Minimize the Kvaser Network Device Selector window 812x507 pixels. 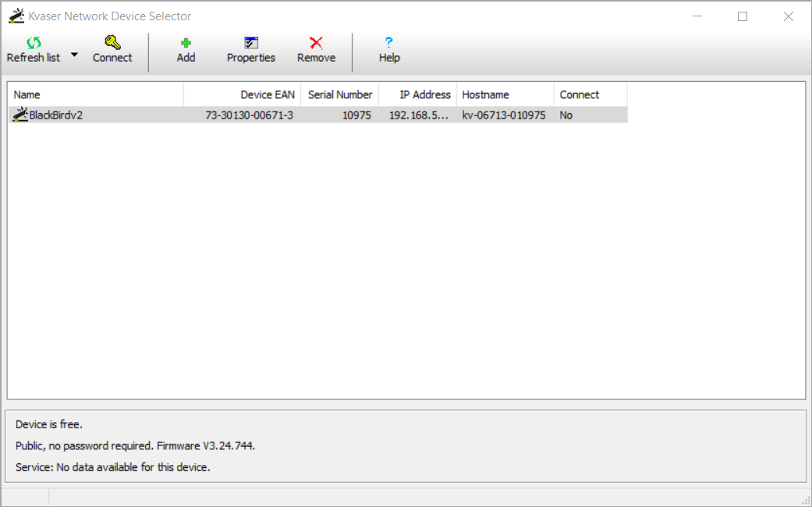697,16
